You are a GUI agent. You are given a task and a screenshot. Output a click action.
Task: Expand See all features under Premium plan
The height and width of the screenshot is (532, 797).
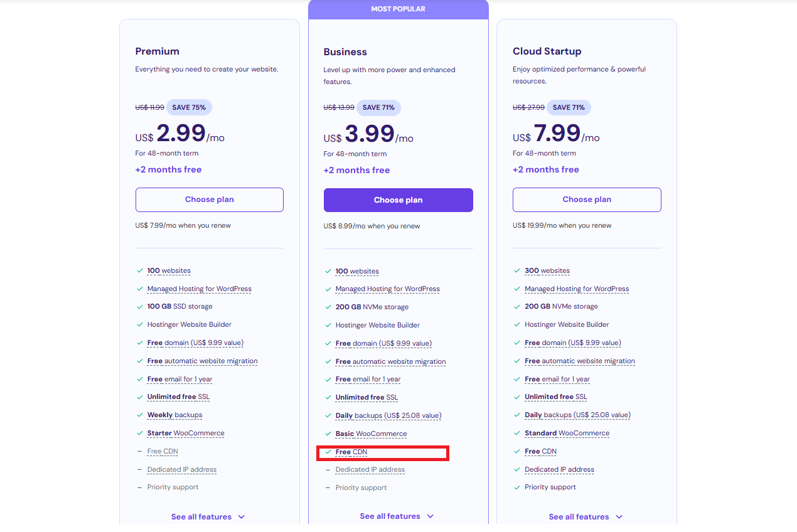[x=208, y=517]
